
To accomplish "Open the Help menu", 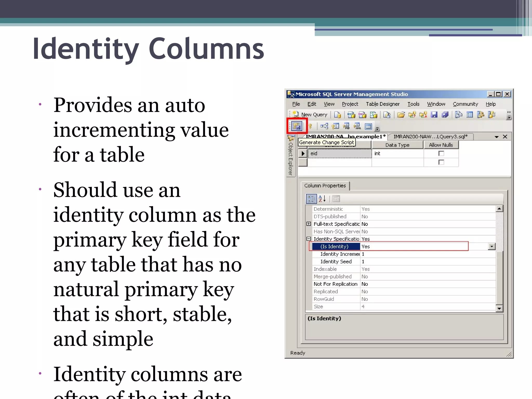I will (x=491, y=104).
